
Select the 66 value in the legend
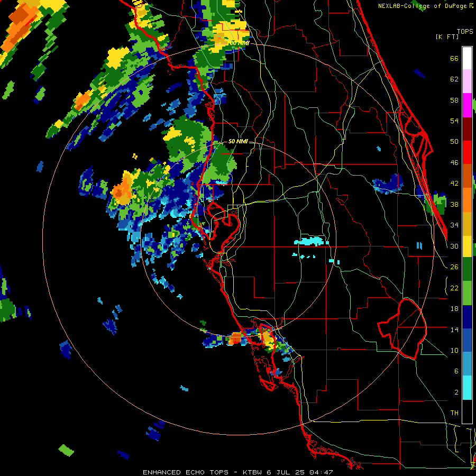pos(454,59)
